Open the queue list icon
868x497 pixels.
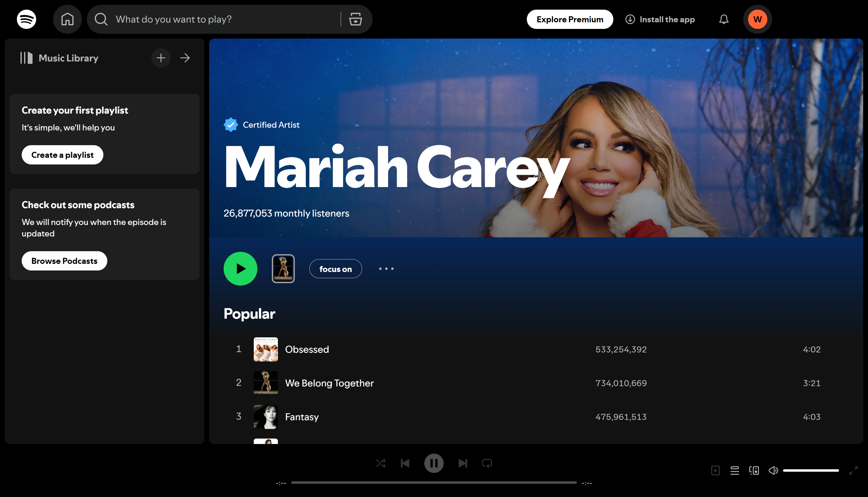[x=734, y=470]
